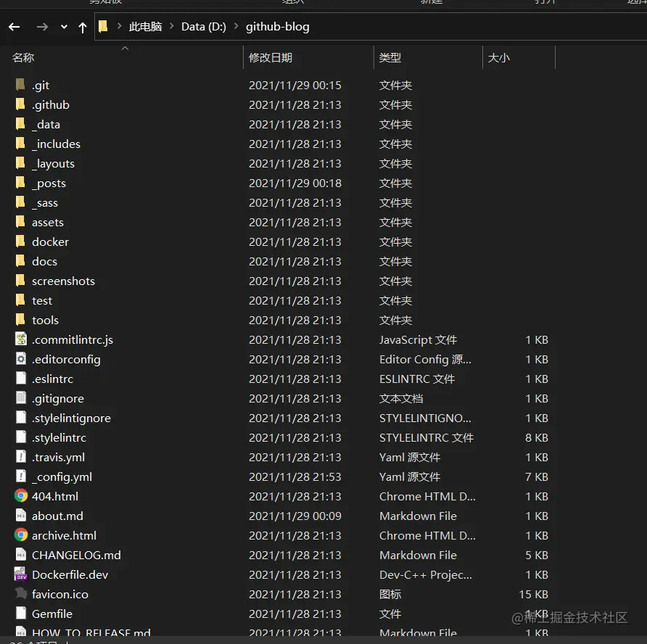Click the _includes folder icon
647x644 pixels.
pyautogui.click(x=20, y=143)
